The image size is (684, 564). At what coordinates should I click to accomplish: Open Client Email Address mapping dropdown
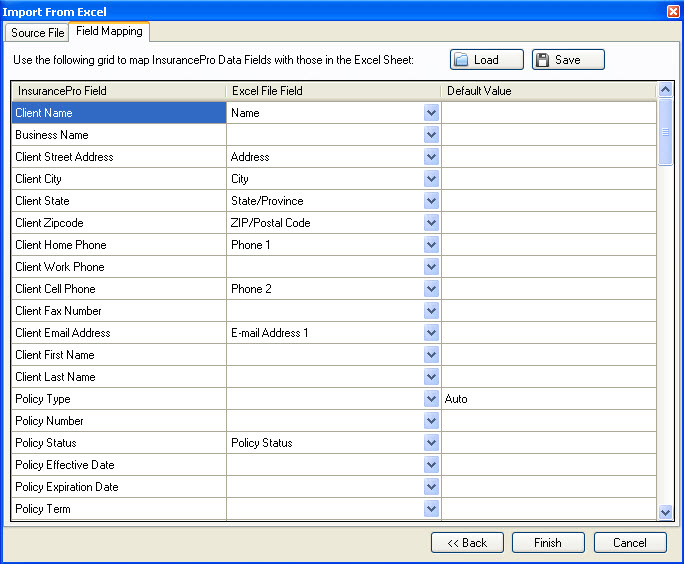pyautogui.click(x=431, y=333)
